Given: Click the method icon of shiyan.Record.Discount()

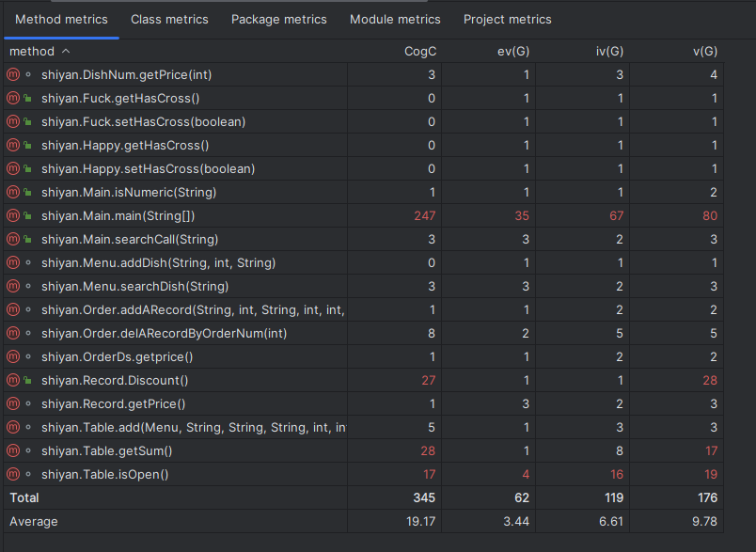Looking at the screenshot, I should click(x=13, y=380).
